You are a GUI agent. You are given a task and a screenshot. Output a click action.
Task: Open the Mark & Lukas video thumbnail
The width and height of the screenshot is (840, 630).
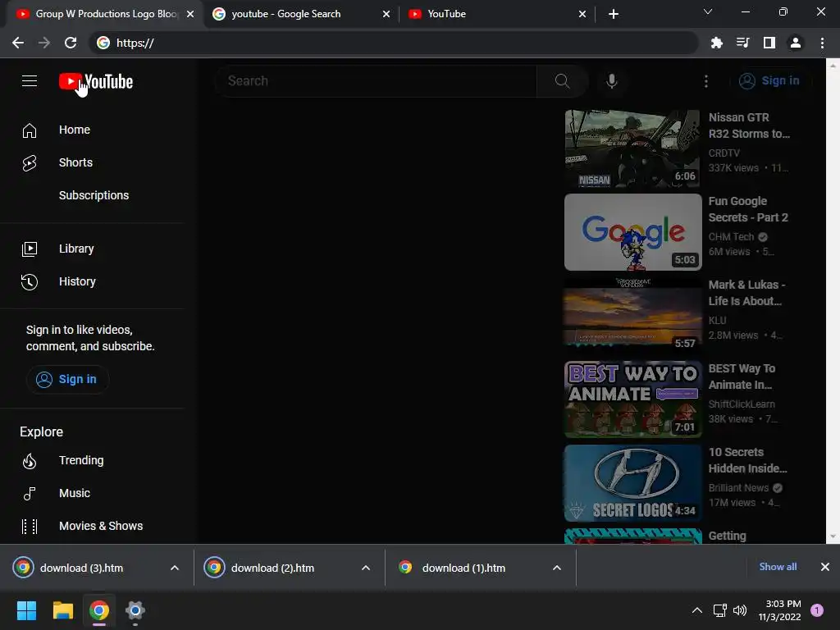click(632, 316)
